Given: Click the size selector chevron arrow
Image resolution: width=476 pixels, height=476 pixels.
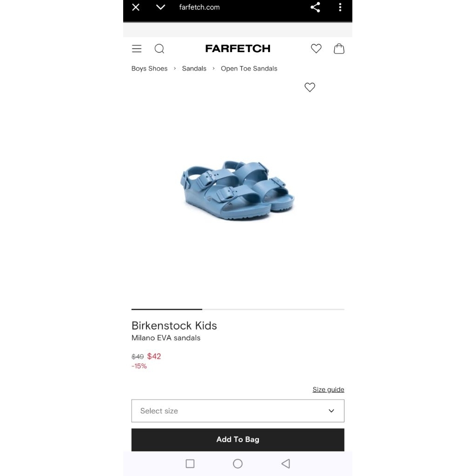Looking at the screenshot, I should [331, 411].
